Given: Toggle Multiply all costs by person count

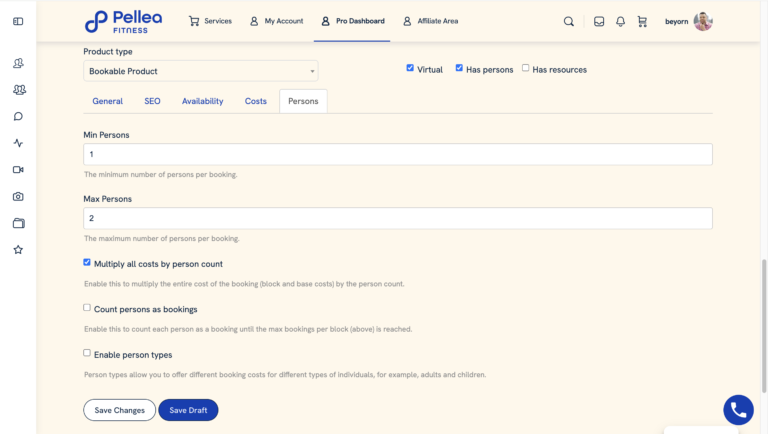Looking at the screenshot, I should tap(87, 263).
